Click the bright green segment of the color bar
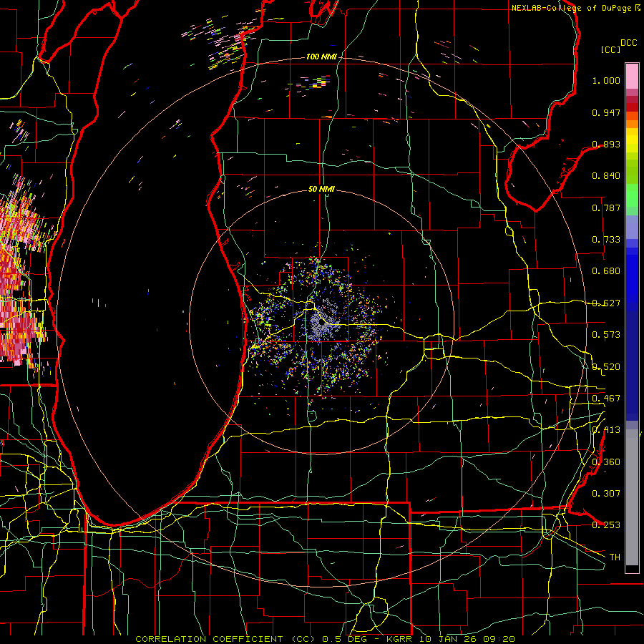The width and height of the screenshot is (644, 644). pos(632,195)
